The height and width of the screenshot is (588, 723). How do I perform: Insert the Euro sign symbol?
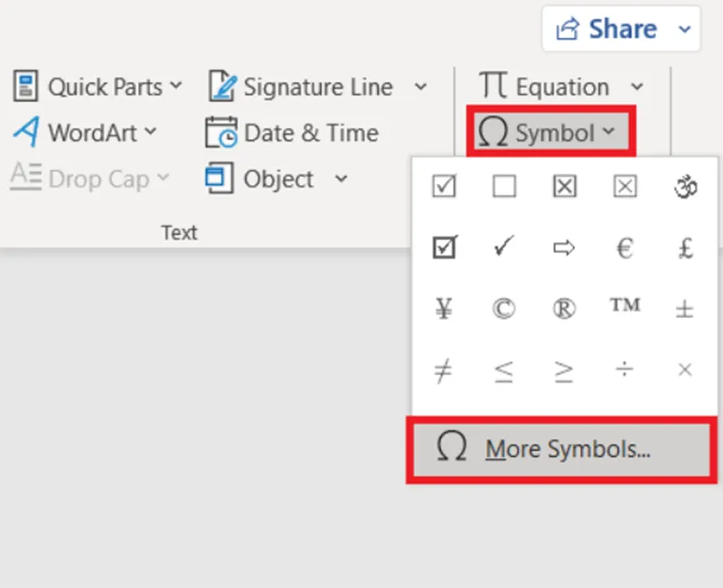pos(624,247)
